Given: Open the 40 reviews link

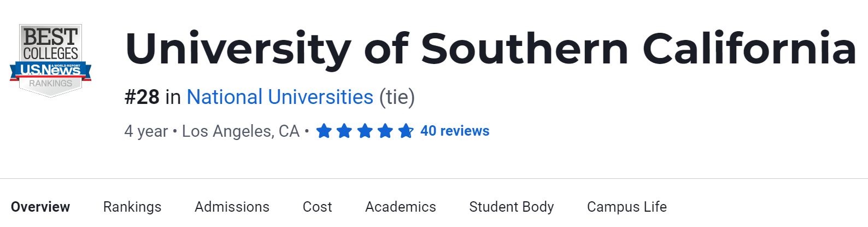Looking at the screenshot, I should [455, 131].
